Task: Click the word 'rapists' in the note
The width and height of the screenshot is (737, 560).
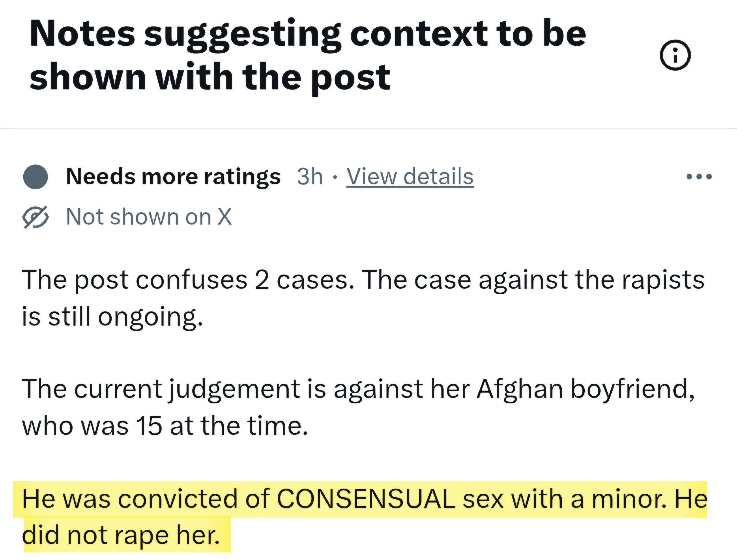Action: (x=663, y=280)
